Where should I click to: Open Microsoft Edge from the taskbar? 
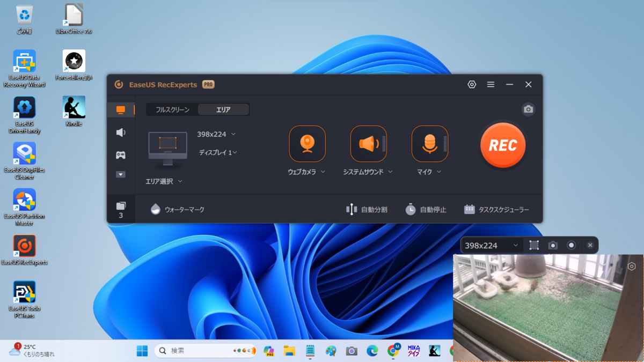(372, 351)
